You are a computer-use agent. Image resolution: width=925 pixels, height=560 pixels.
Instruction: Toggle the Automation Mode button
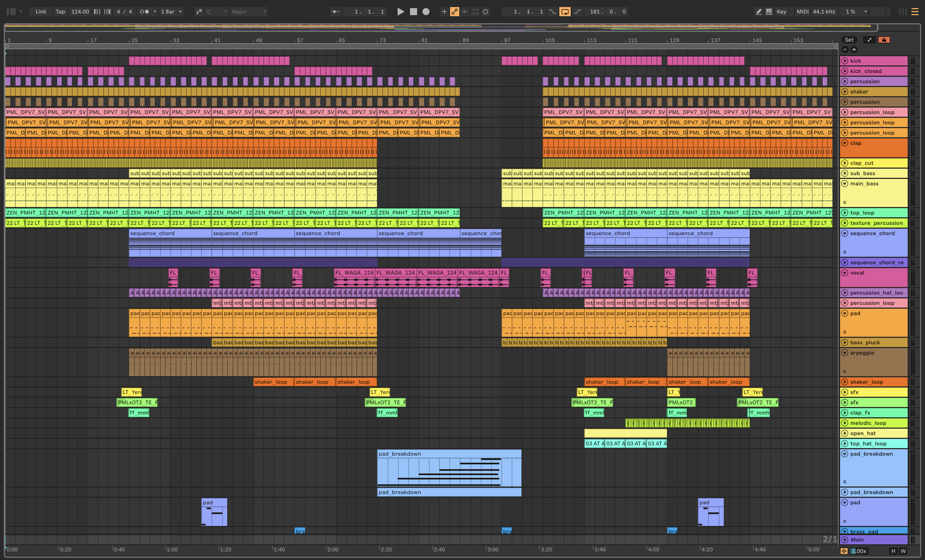pyautogui.click(x=870, y=40)
